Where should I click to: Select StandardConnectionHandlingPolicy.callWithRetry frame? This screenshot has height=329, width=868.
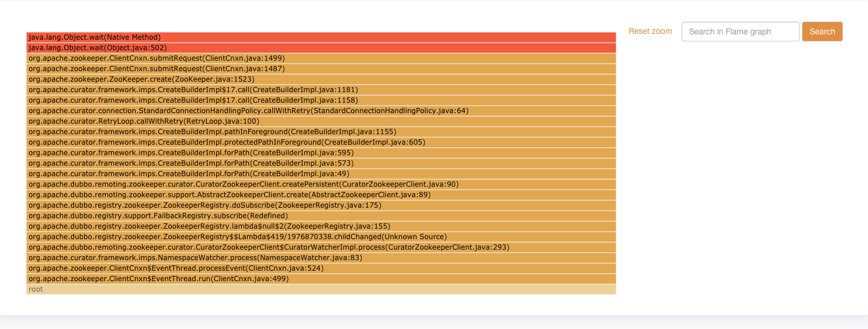[x=321, y=111]
